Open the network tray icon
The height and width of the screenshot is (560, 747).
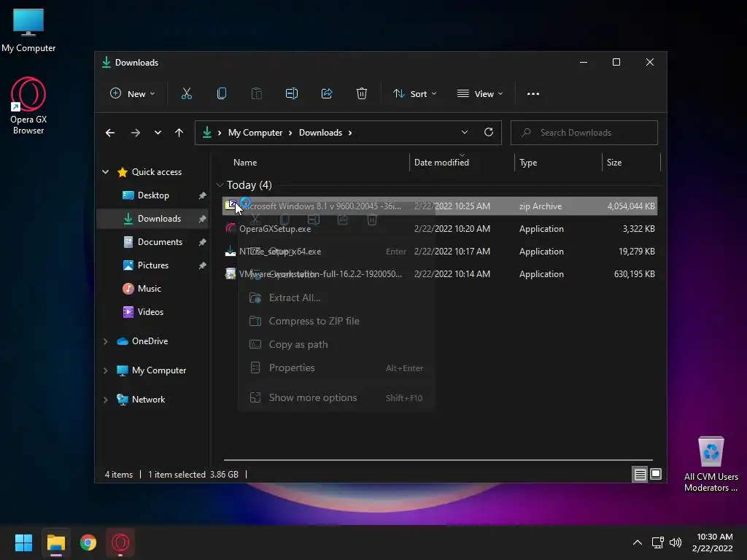click(x=657, y=542)
